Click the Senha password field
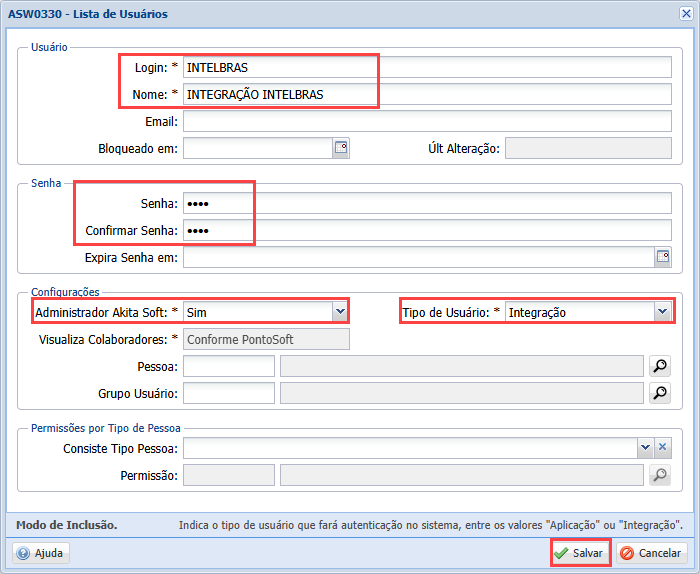 [x=427, y=203]
